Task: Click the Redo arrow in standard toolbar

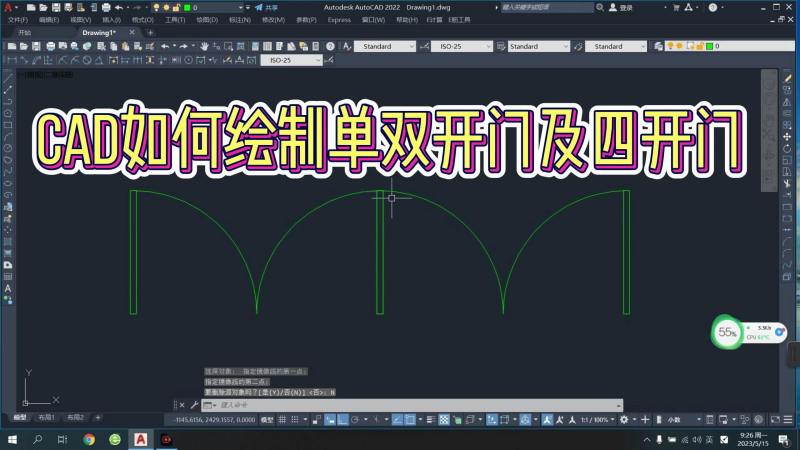Action: (x=183, y=46)
